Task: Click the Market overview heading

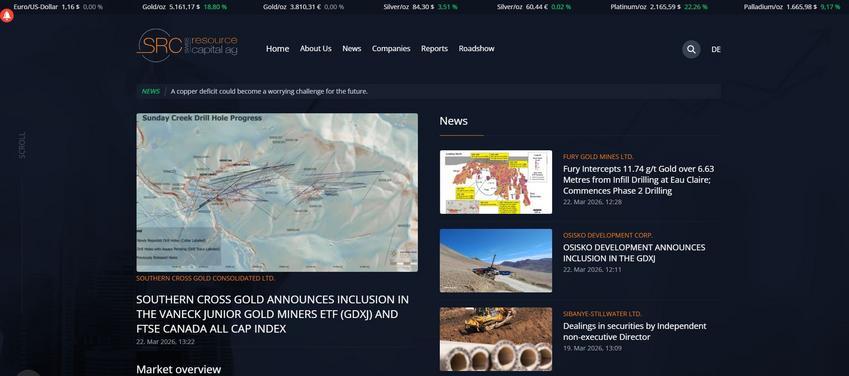Action: point(179,369)
